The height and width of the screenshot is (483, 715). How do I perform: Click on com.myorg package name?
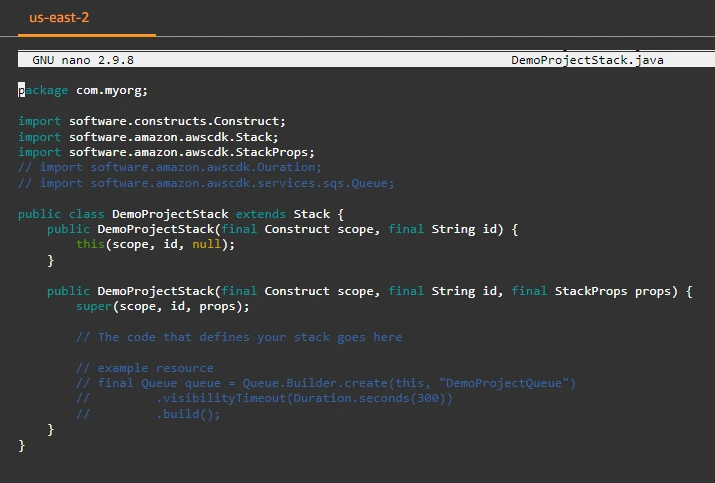pyautogui.click(x=112, y=90)
